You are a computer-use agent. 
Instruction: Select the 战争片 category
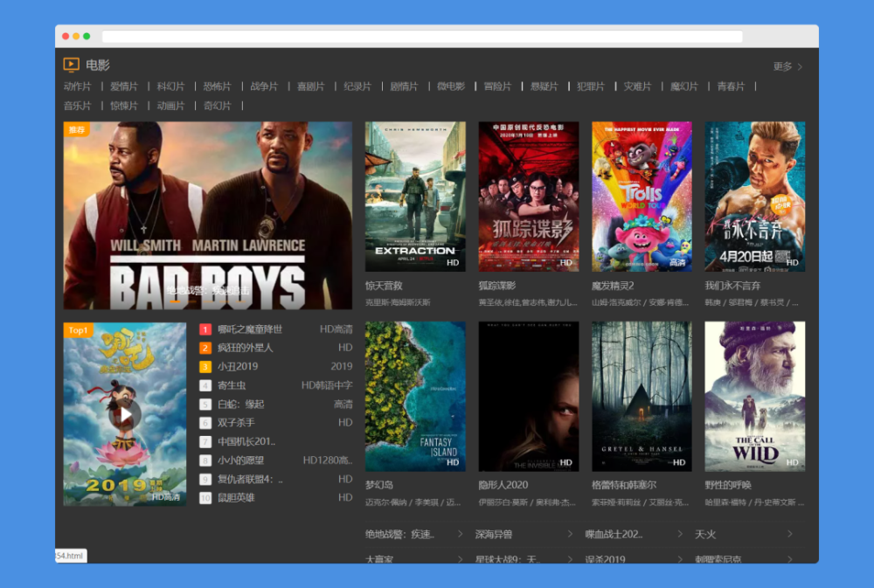(x=264, y=86)
